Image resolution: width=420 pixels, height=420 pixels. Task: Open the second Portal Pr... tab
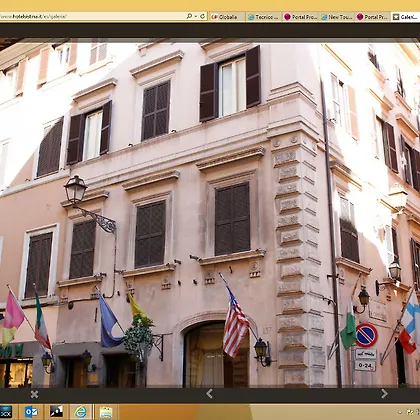(x=372, y=17)
